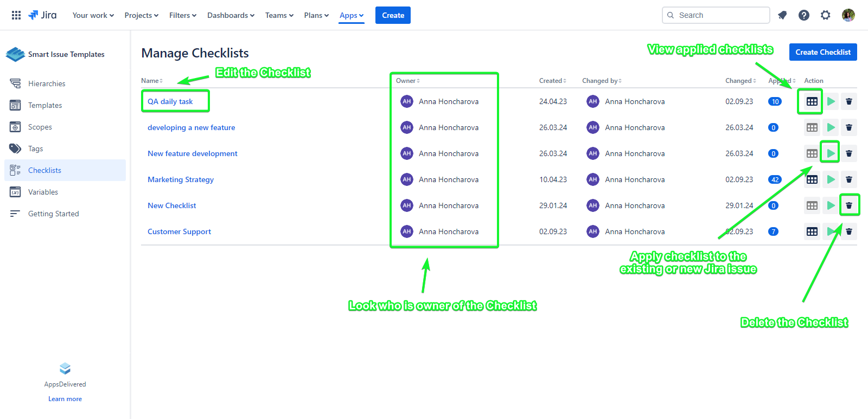This screenshot has width=868, height=419.
Task: Sort the table by Created date
Action: coord(552,81)
